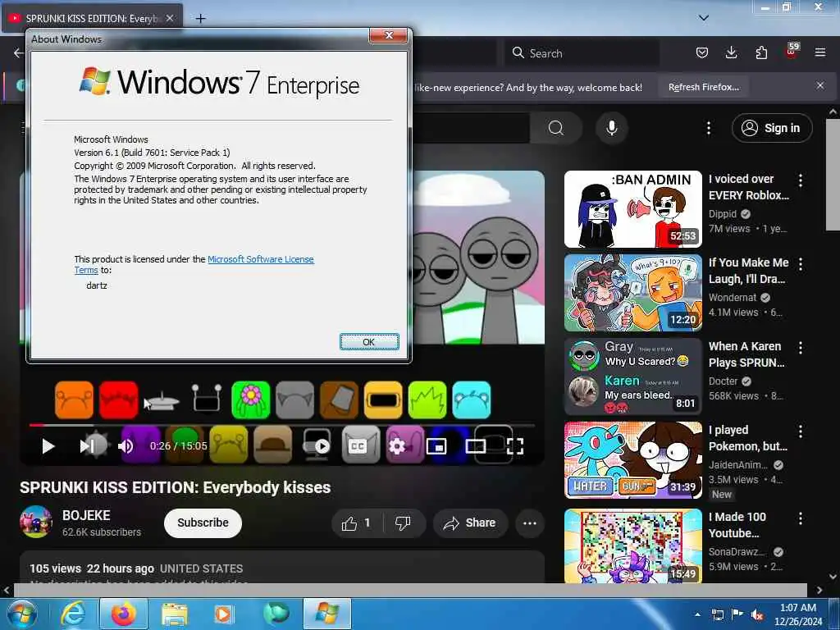Open Windows Start menu orb
Screen dimensions: 840x630
click(22, 614)
